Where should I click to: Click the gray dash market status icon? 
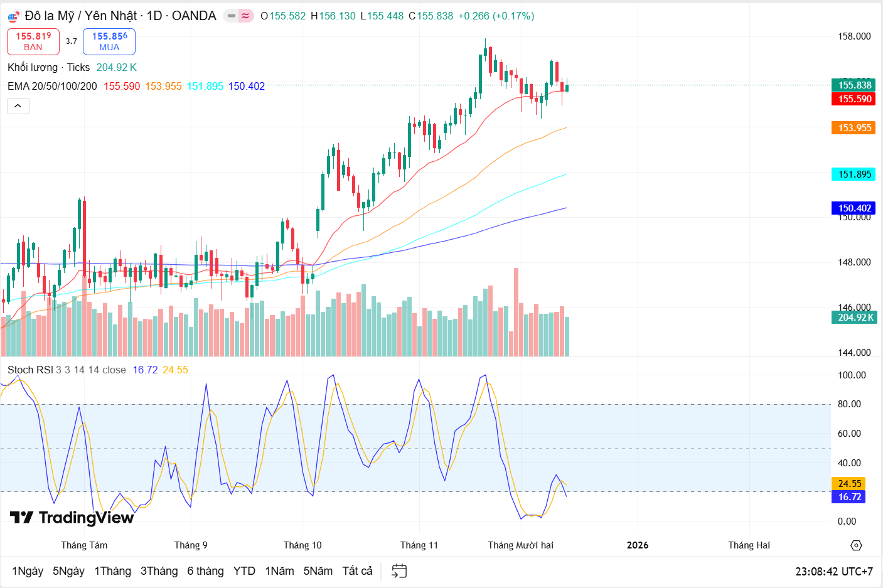click(x=232, y=16)
